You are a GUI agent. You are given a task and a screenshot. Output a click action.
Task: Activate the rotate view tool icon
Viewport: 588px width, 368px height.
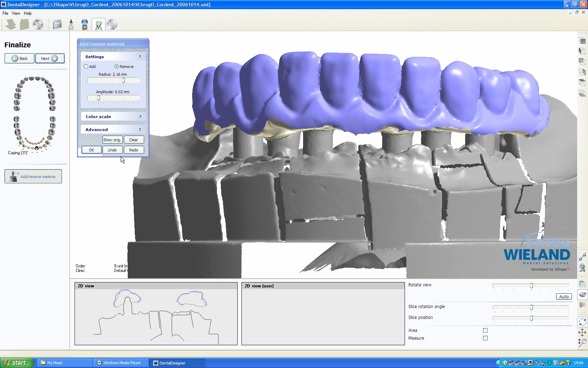(582, 322)
